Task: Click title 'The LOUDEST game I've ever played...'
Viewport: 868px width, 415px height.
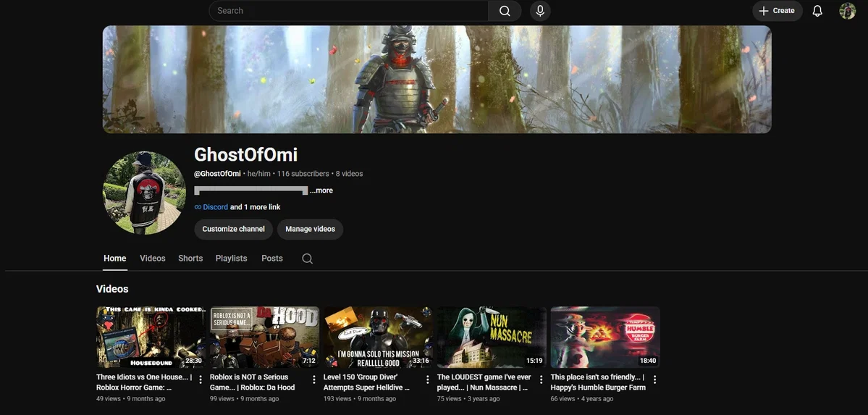Action: (484, 382)
